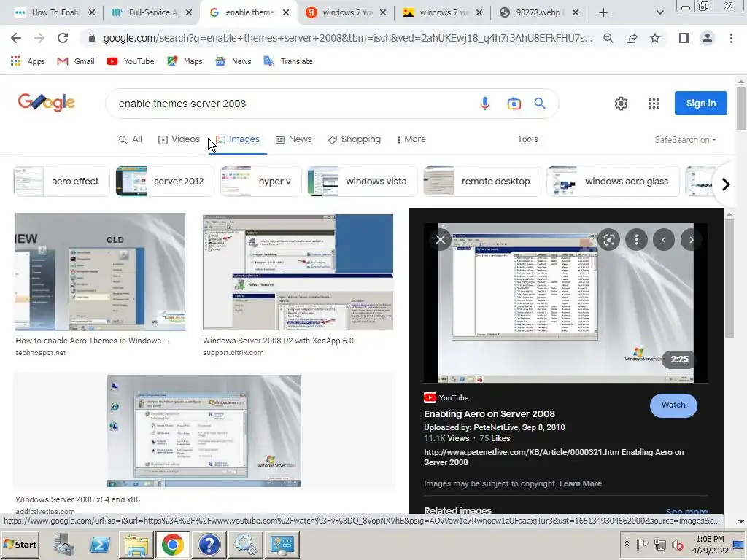Screen dimensions: 747x560
Task: Open See more related images link
Action: (686, 511)
